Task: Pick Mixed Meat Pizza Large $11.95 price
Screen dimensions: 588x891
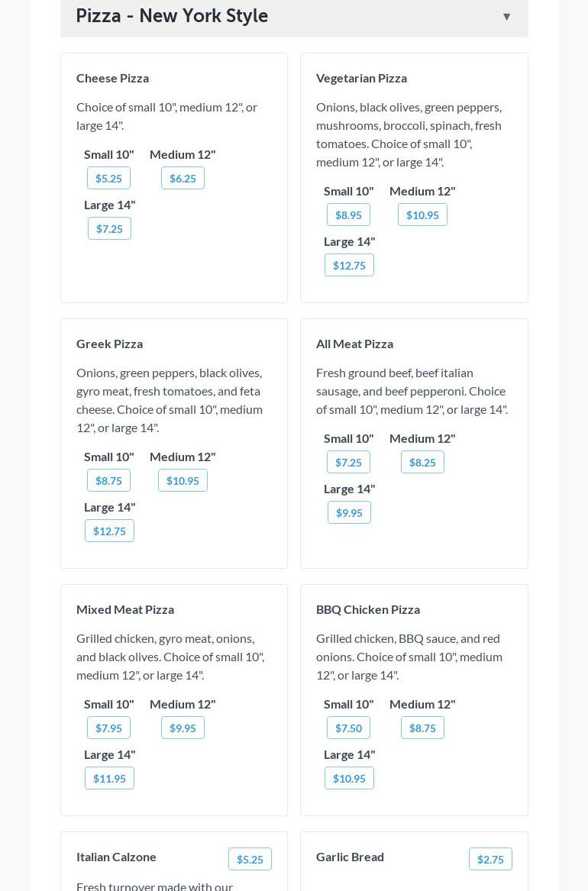Action: (x=109, y=778)
